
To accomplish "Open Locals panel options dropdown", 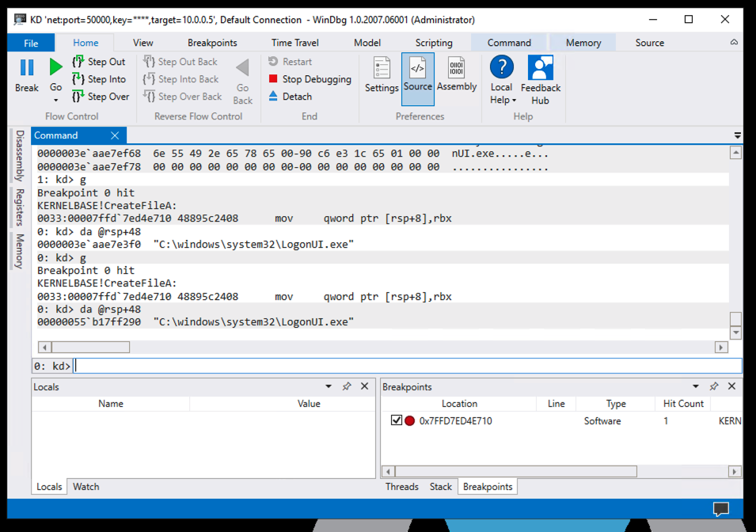I will 329,386.
